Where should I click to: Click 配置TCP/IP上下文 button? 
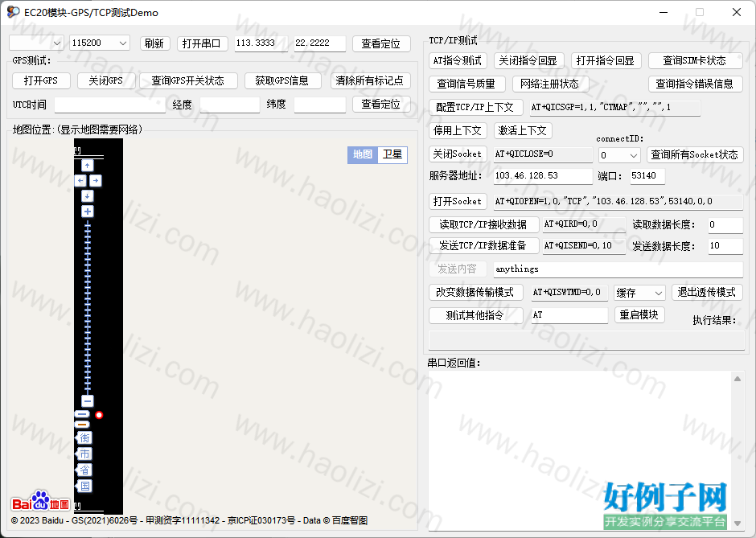pos(475,107)
